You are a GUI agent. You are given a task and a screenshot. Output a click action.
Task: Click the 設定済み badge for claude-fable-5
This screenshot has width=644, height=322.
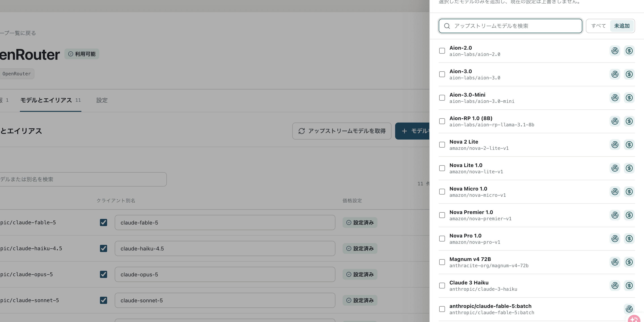[360, 222]
